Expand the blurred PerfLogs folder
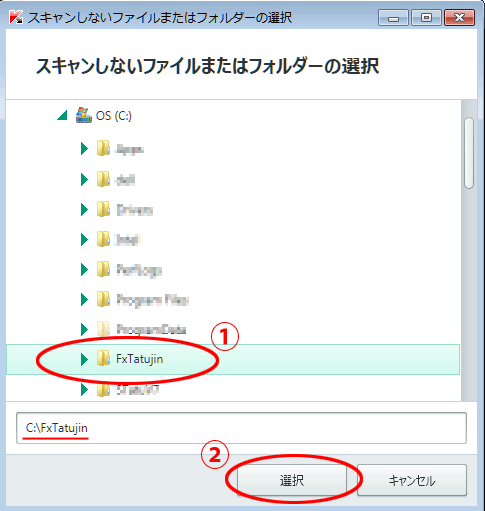 click(84, 269)
